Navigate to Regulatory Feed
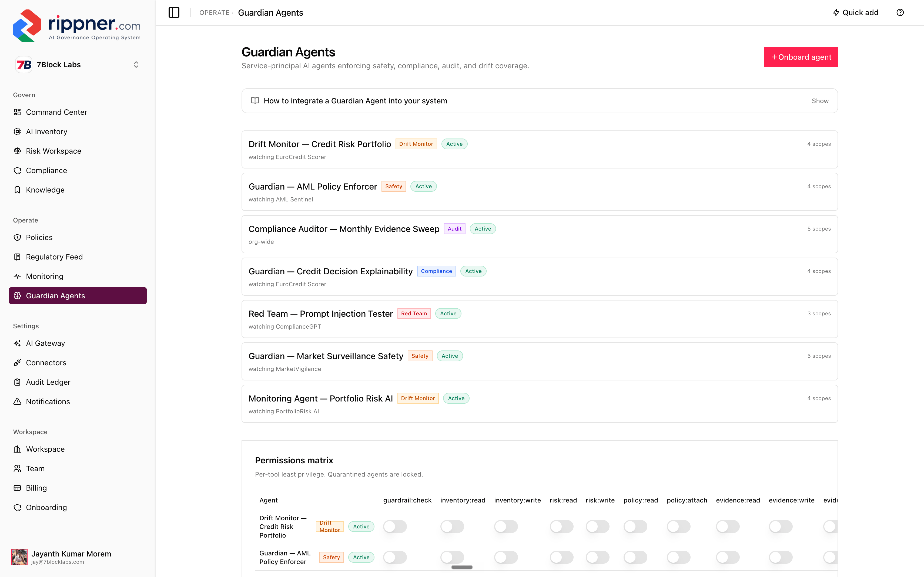Viewport: 924px width, 577px height. click(x=78, y=257)
